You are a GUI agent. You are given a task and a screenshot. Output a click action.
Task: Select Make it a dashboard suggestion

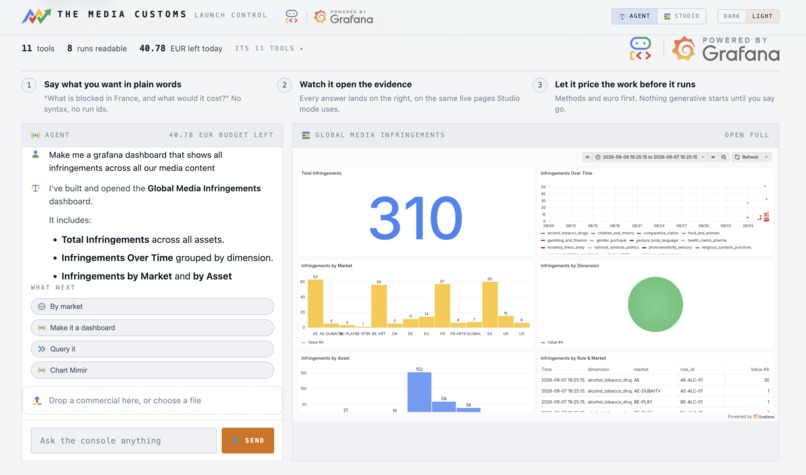pyautogui.click(x=152, y=327)
